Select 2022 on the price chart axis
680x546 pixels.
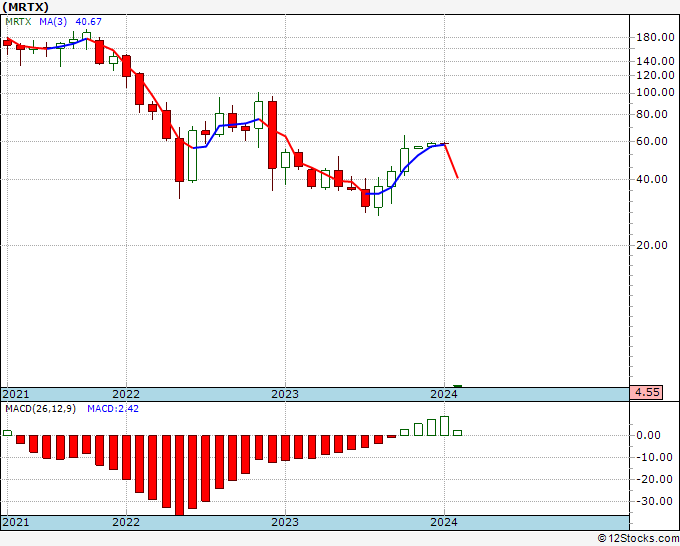(126, 394)
